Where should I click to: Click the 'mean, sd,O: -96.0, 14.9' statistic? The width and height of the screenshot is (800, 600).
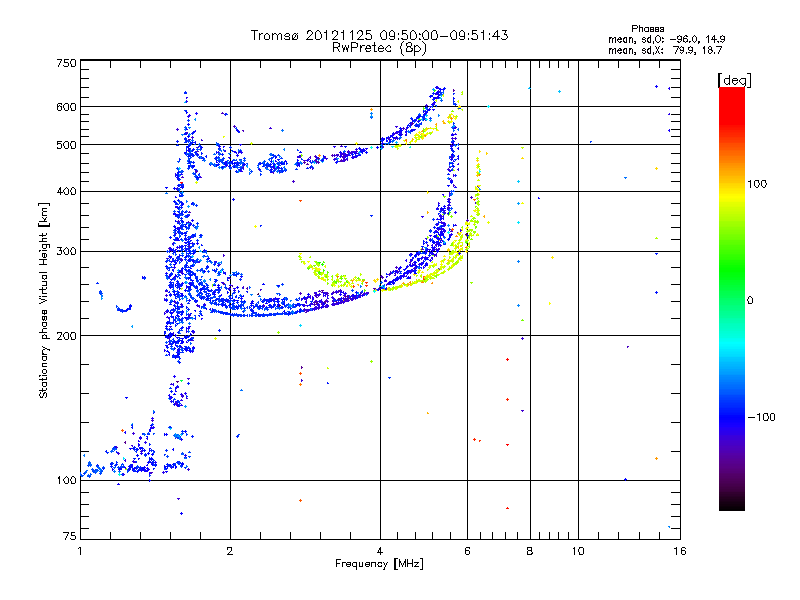(x=666, y=39)
